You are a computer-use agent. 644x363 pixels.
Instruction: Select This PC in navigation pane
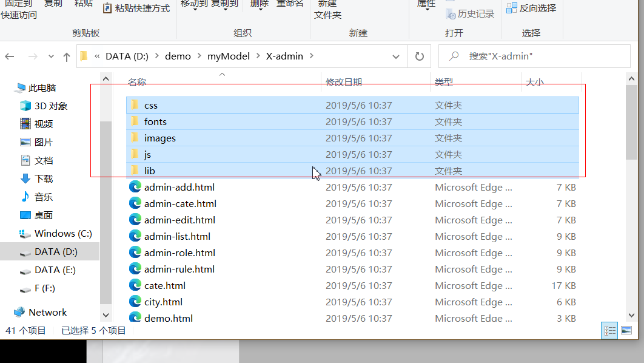tap(36, 88)
